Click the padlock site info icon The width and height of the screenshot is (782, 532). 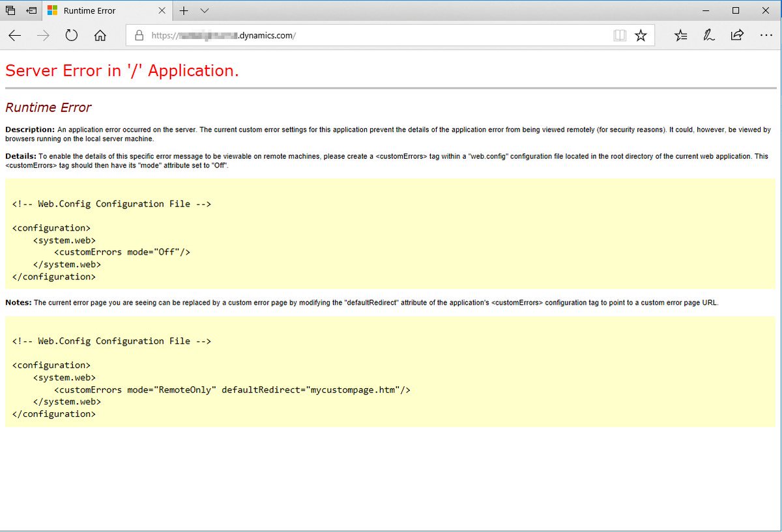point(139,36)
